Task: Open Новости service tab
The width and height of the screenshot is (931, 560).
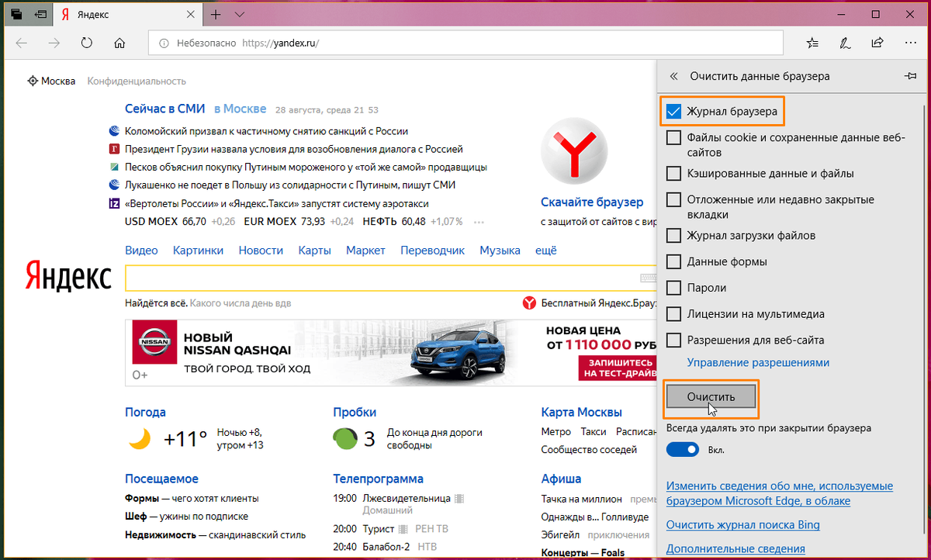Action: [261, 251]
